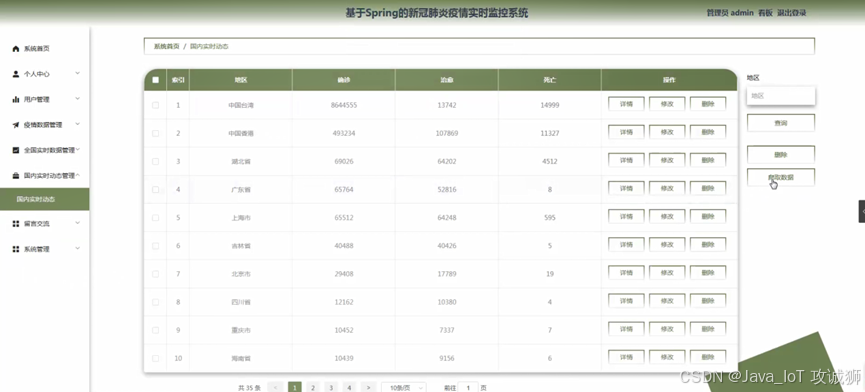Click the paper plane icon for 疫情数据管理
Viewport: 865px width, 392px height.
pyautogui.click(x=15, y=125)
